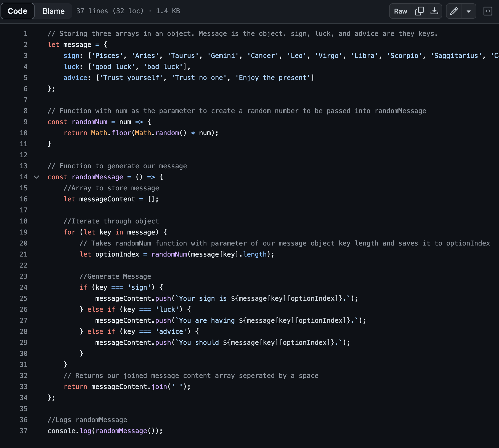Open the Raw file view

400,11
